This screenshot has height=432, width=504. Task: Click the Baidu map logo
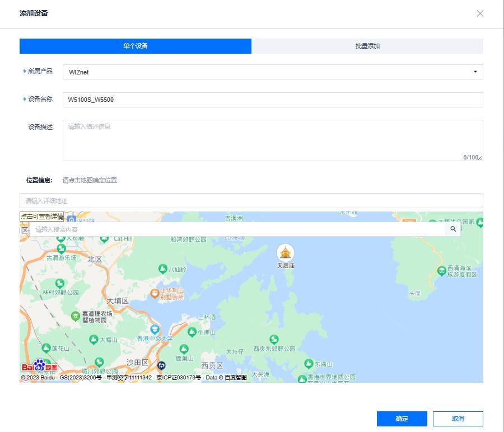coord(40,367)
